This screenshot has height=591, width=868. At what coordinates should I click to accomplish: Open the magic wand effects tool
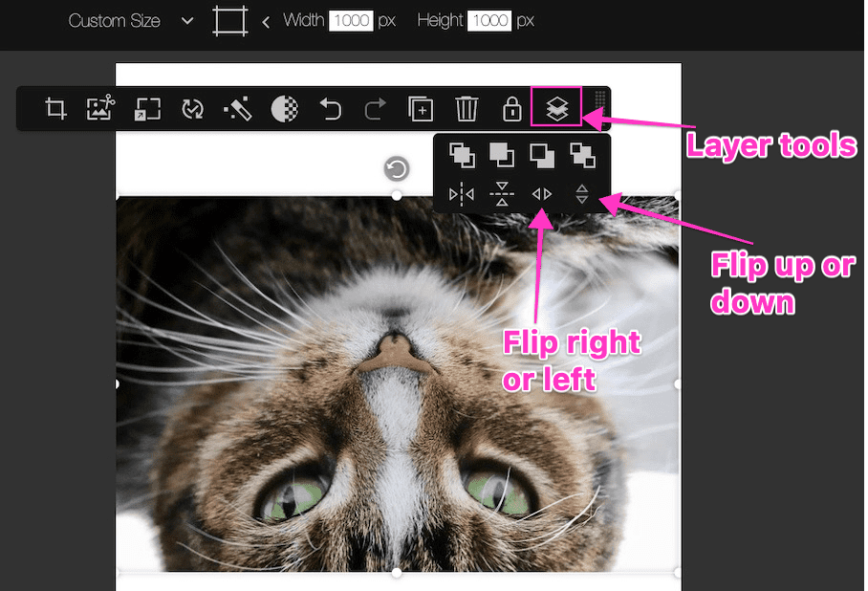pos(238,109)
